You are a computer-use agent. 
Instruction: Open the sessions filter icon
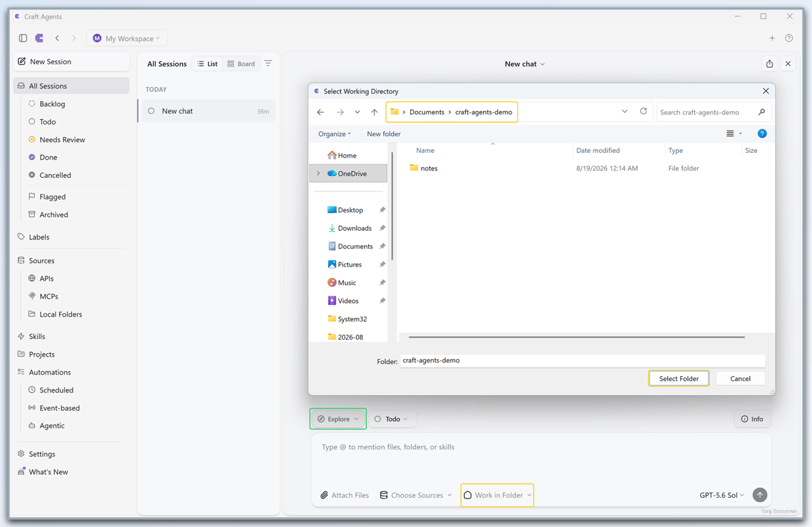pos(269,64)
